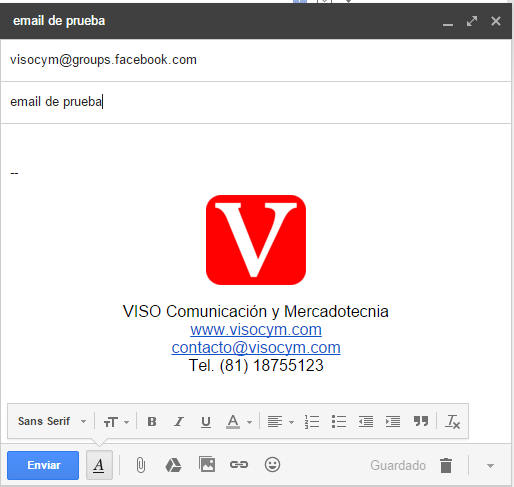Open the Sans Serif font dropdown

[x=52, y=421]
